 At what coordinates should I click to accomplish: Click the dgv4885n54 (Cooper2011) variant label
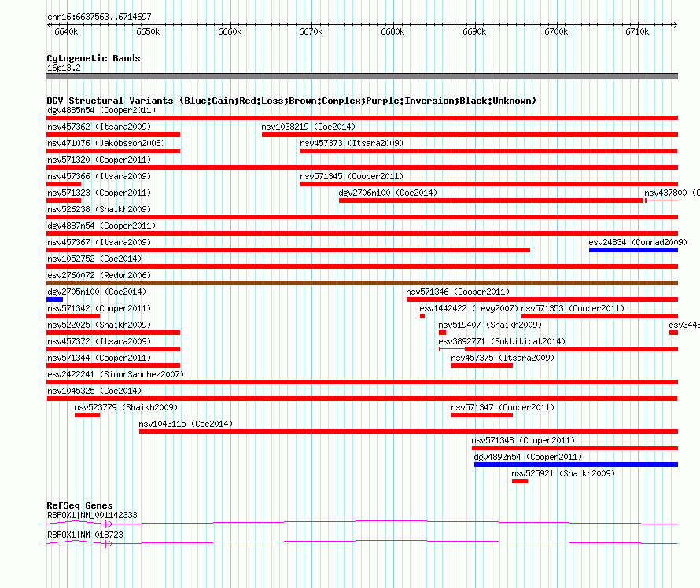pyautogui.click(x=101, y=110)
